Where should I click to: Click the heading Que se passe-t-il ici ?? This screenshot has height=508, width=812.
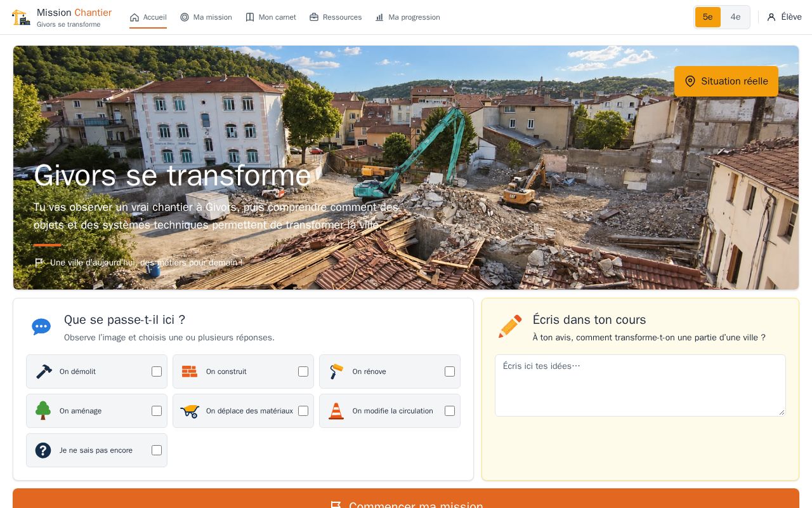coord(124,320)
